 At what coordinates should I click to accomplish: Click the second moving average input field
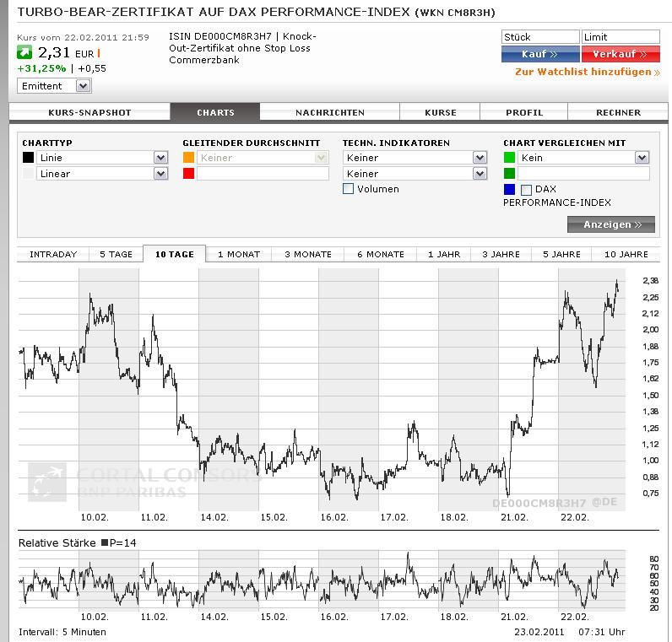pyautogui.click(x=263, y=174)
